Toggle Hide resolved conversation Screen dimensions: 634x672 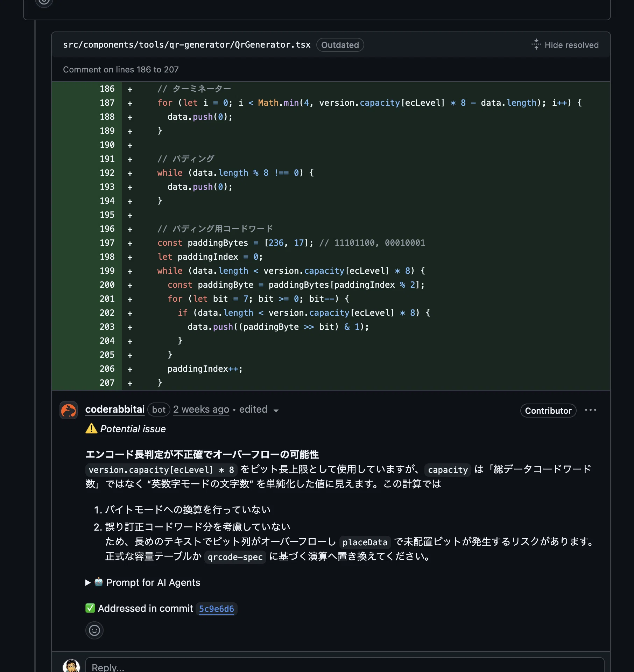click(x=565, y=45)
